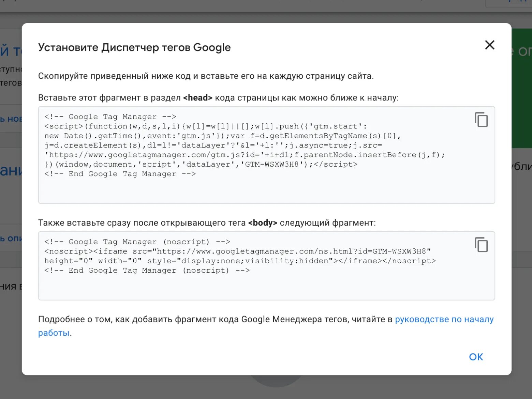Click inside the head script code box
Viewport: 532px width, 399px height.
266,155
